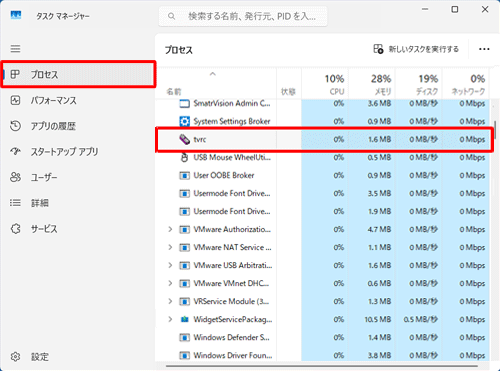Sort by CPU column header
Image resolution: width=500 pixels, height=371 pixels.
(325, 84)
